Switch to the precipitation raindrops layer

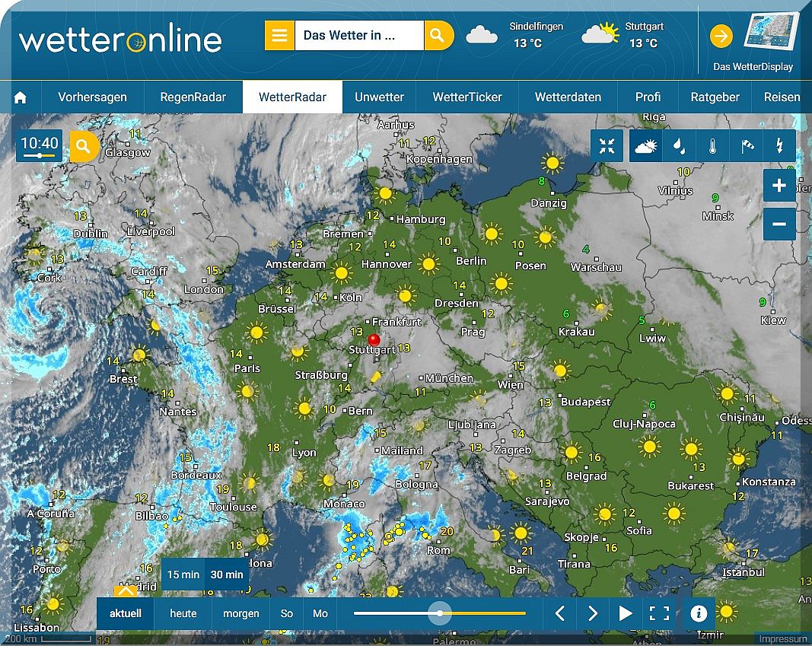pyautogui.click(x=678, y=146)
